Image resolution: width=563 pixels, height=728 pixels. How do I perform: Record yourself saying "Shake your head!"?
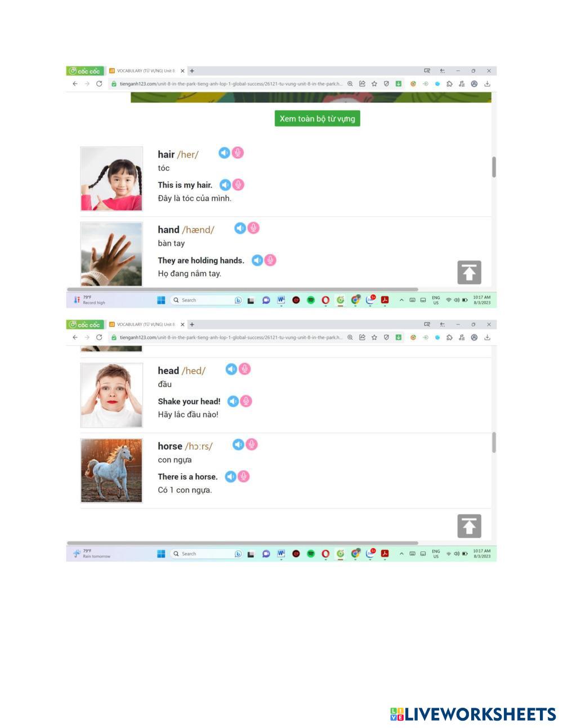(x=246, y=401)
